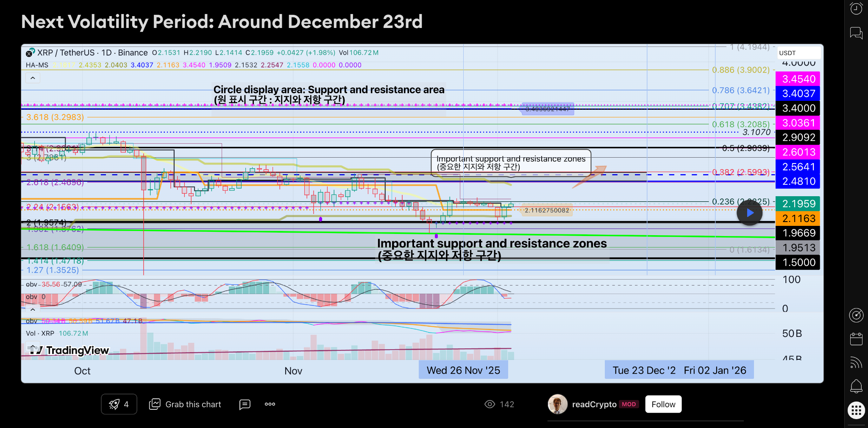Open the apps grid icon
This screenshot has height=428, width=868.
point(856,410)
